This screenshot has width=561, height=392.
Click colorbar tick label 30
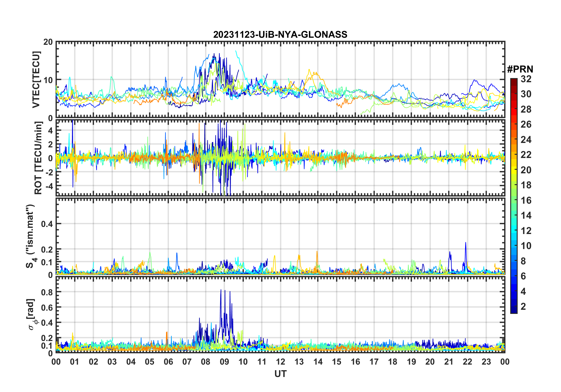[526, 94]
